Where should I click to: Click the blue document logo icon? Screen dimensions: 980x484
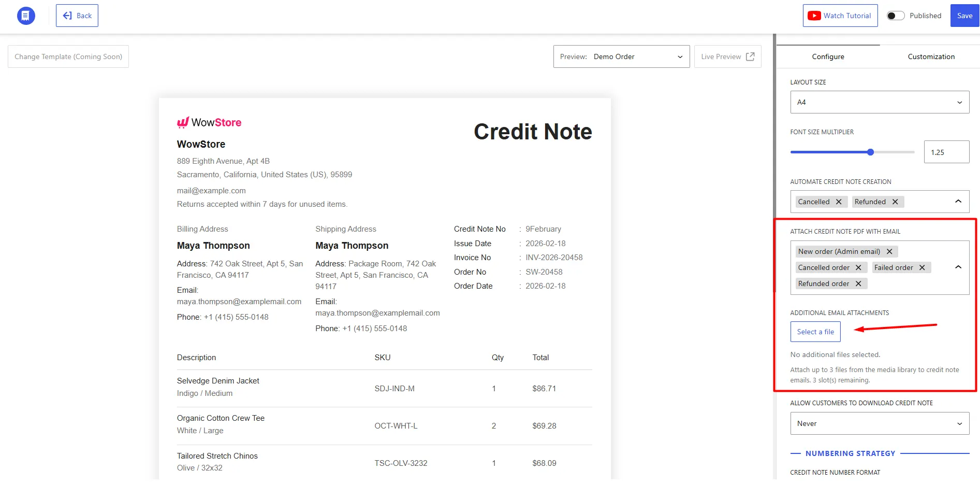26,16
